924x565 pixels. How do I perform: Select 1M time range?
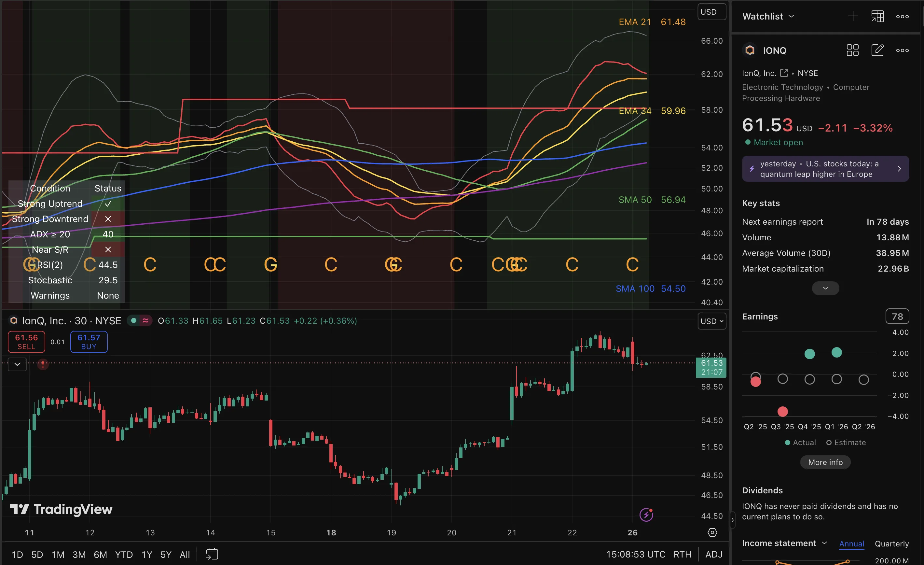(58, 554)
